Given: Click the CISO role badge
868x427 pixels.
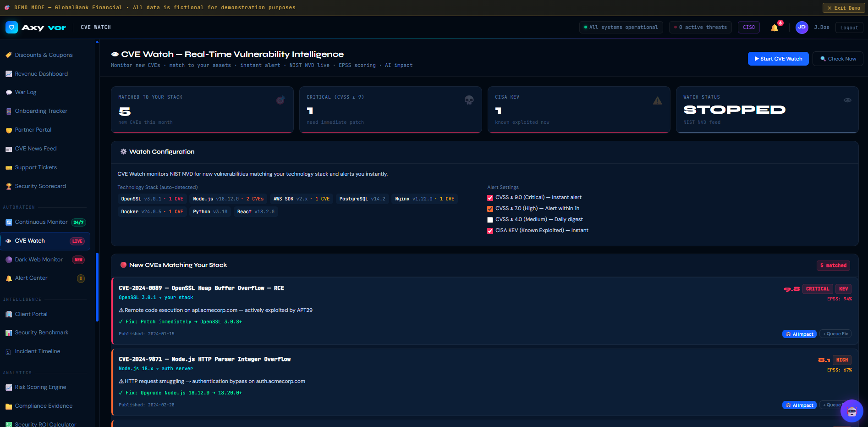Looking at the screenshot, I should pos(749,28).
